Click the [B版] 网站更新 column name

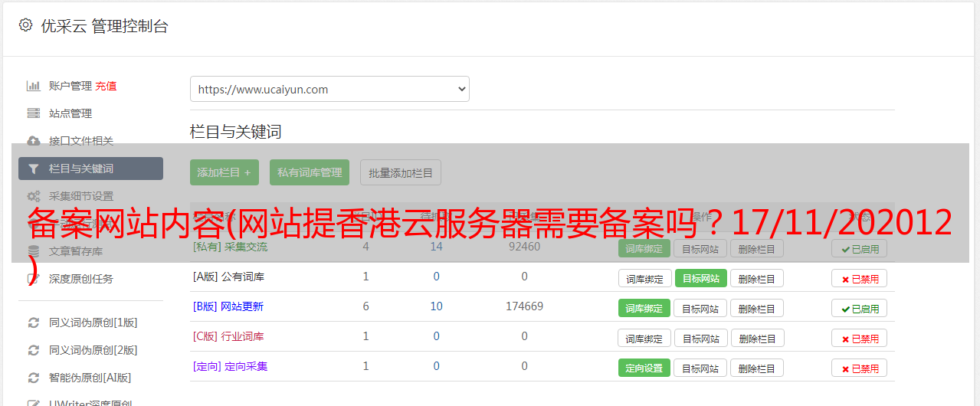tap(228, 306)
